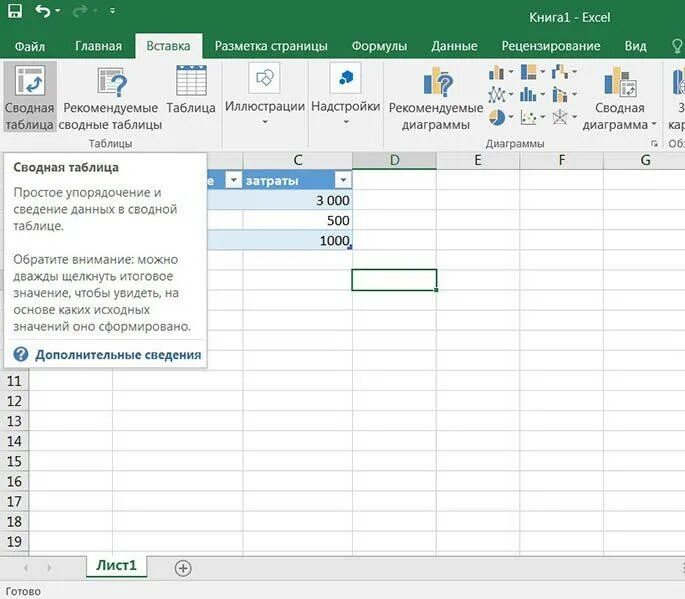The height and width of the screenshot is (599, 685).
Task: Click the Готово status bar text
Action: (23, 591)
